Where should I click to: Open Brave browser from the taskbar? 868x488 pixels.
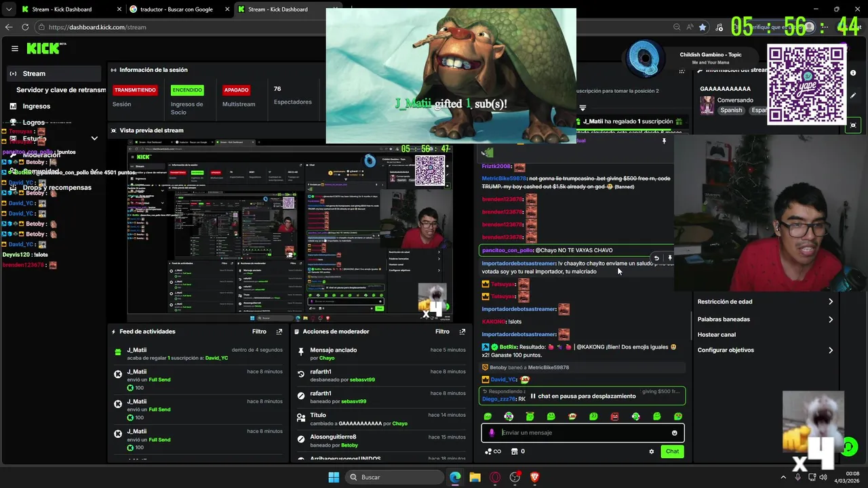point(535,477)
